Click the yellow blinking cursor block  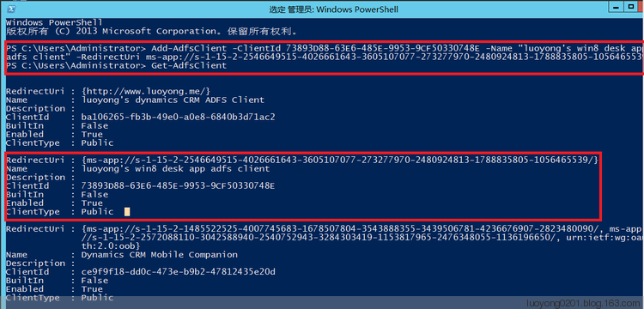[127, 212]
